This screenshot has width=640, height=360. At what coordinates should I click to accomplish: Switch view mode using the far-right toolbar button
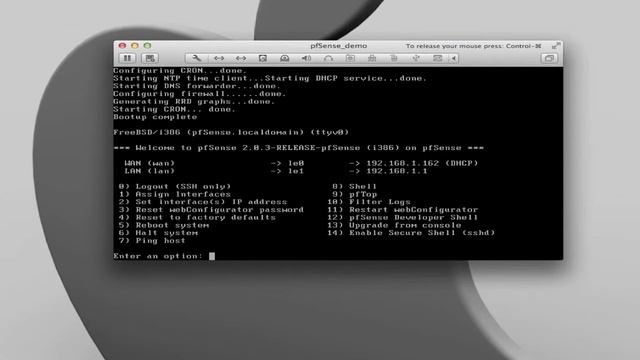[x=549, y=58]
